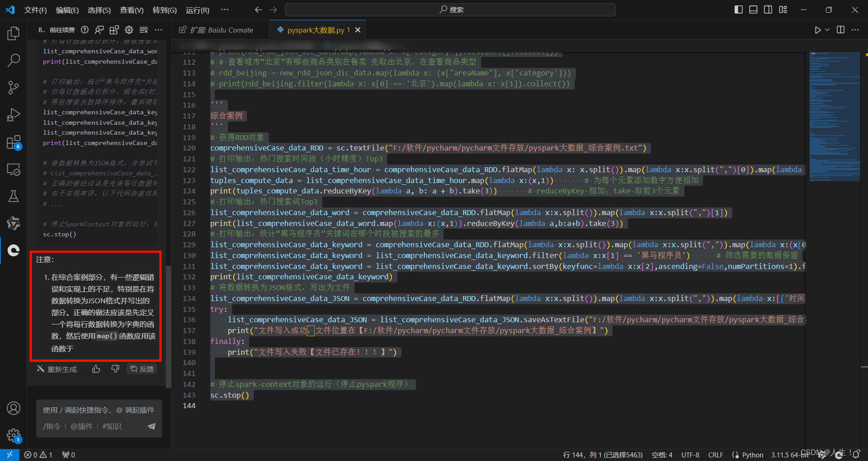Toggle the secondary sidebar visibility
Image resolution: width=868 pixels, height=461 pixels.
[768, 9]
